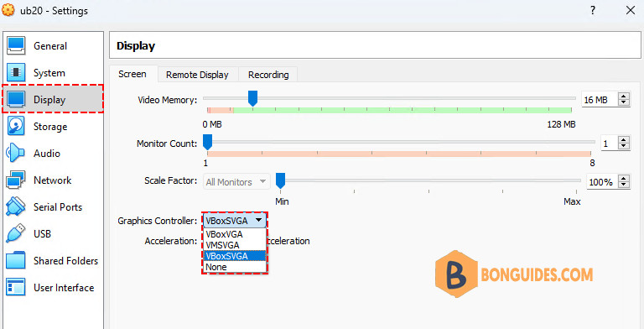This screenshot has width=644, height=329.
Task: Select the System chip icon
Action: tap(16, 73)
